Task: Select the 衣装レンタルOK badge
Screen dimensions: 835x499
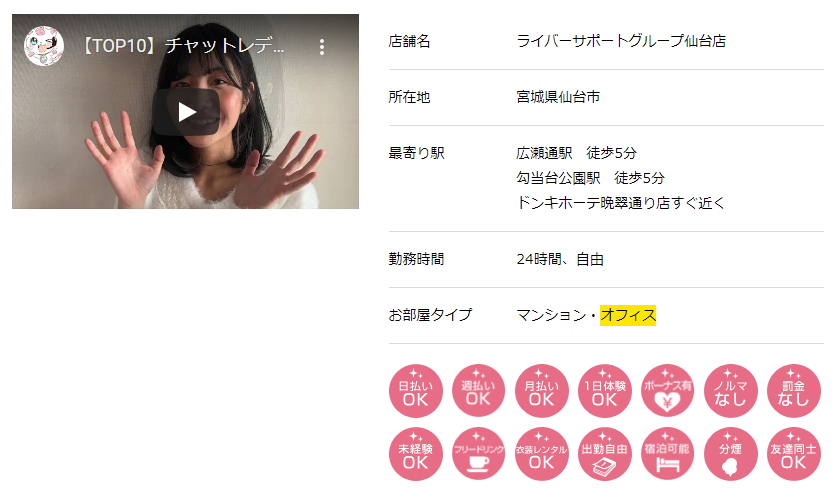Action: [x=542, y=454]
